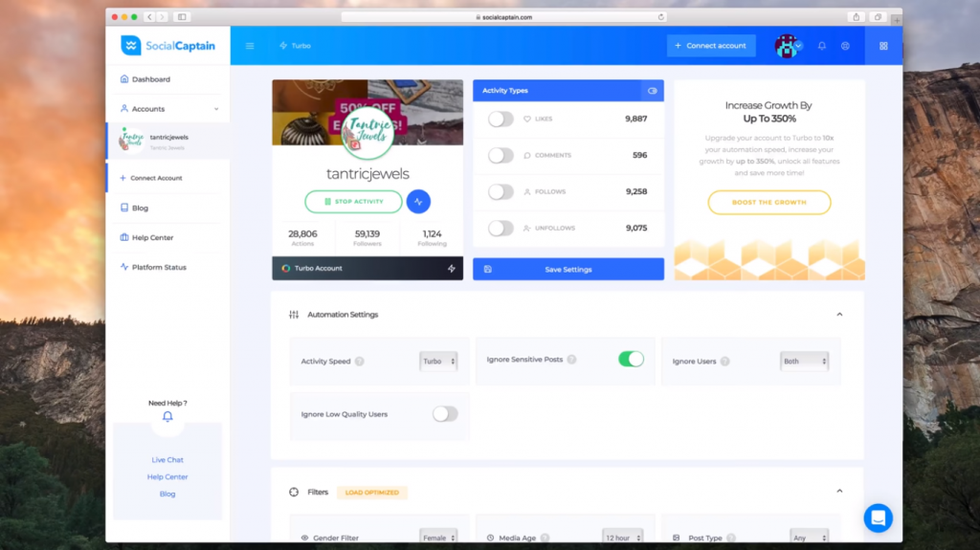Open Blog link in help box
Screen dimensions: 980x550
[167, 494]
